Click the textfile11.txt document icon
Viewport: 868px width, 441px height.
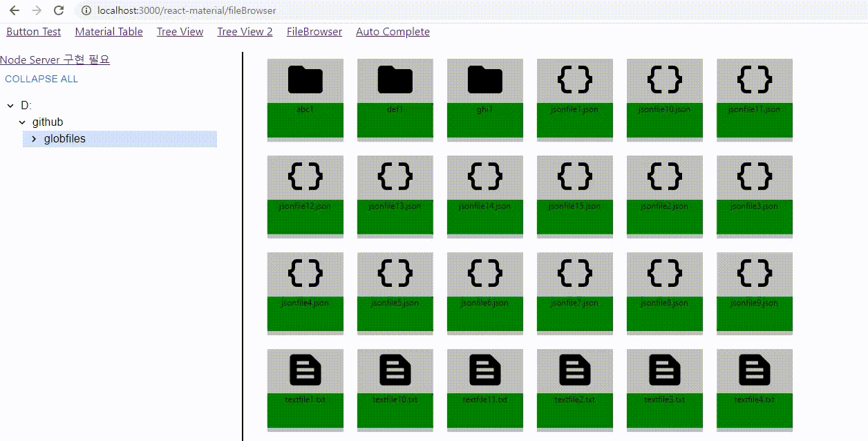[x=485, y=370]
